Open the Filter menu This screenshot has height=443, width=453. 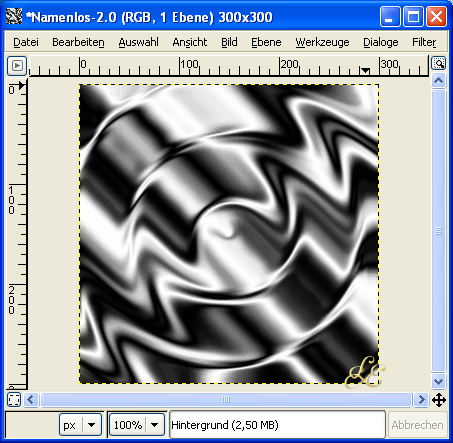424,42
